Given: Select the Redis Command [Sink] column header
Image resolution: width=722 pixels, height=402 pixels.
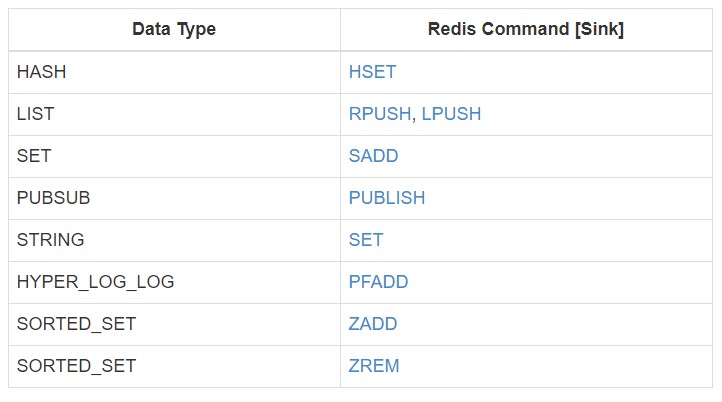Looking at the screenshot, I should (x=525, y=30).
